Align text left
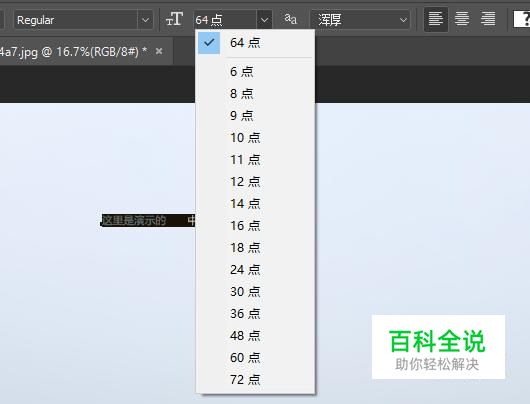This screenshot has height=404, width=530. 436,19
